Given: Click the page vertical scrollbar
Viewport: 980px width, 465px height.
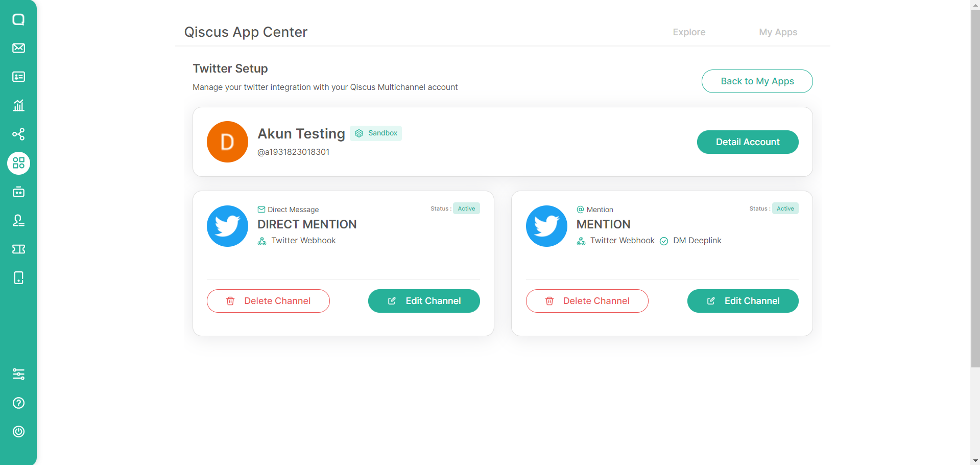Looking at the screenshot, I should [975, 189].
